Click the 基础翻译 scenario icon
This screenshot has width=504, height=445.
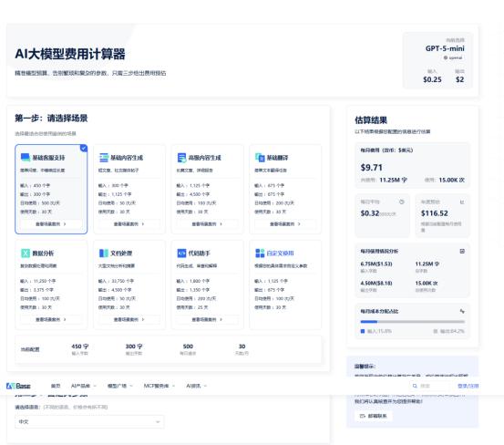click(260, 157)
